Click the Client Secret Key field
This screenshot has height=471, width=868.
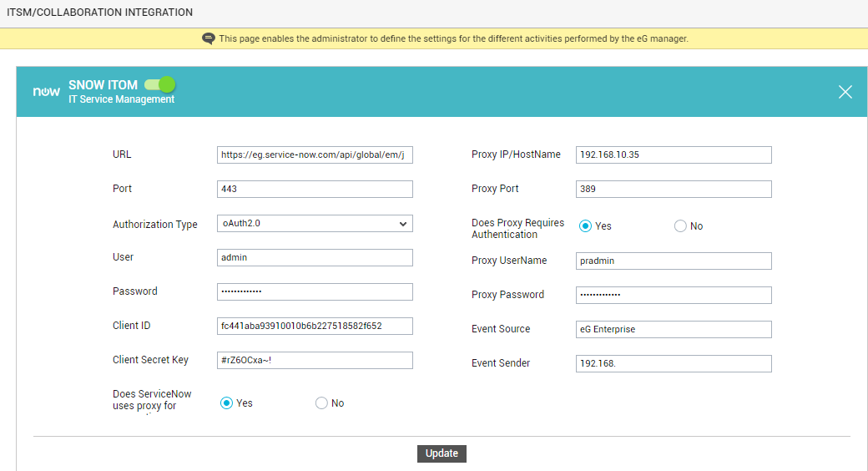(315, 360)
